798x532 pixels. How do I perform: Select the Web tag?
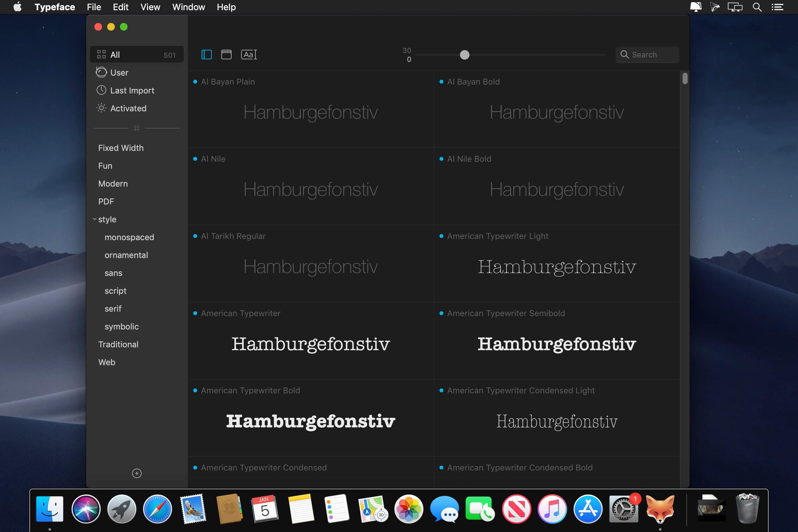pos(107,362)
